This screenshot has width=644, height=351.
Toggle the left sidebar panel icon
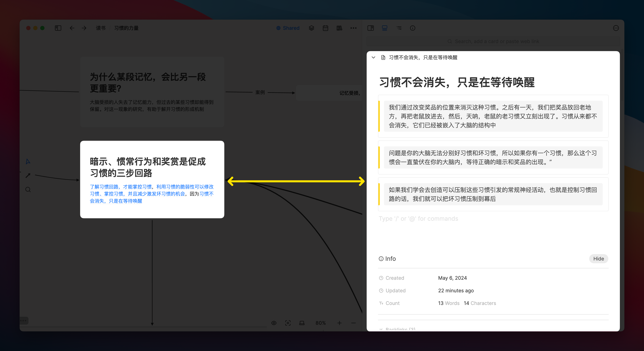tap(58, 28)
